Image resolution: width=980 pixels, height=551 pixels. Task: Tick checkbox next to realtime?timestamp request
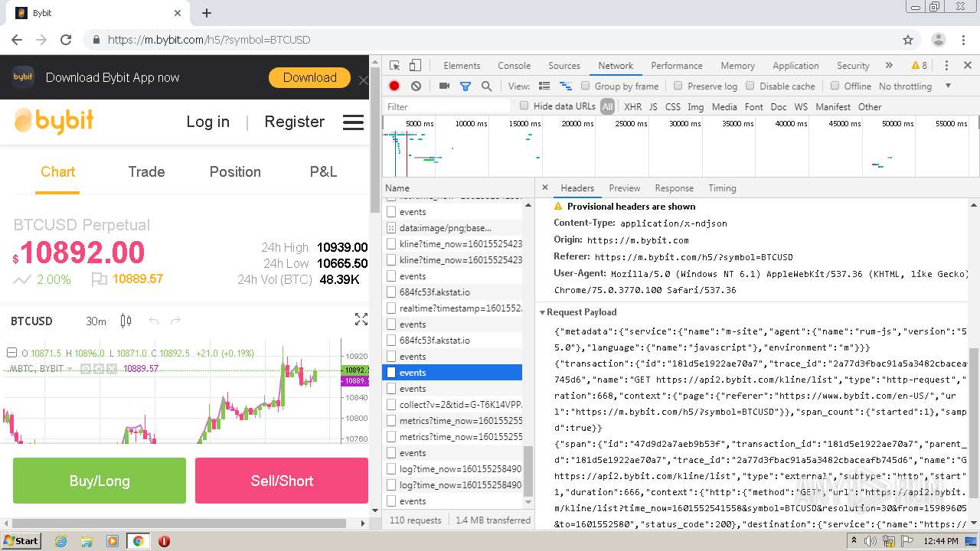(391, 308)
